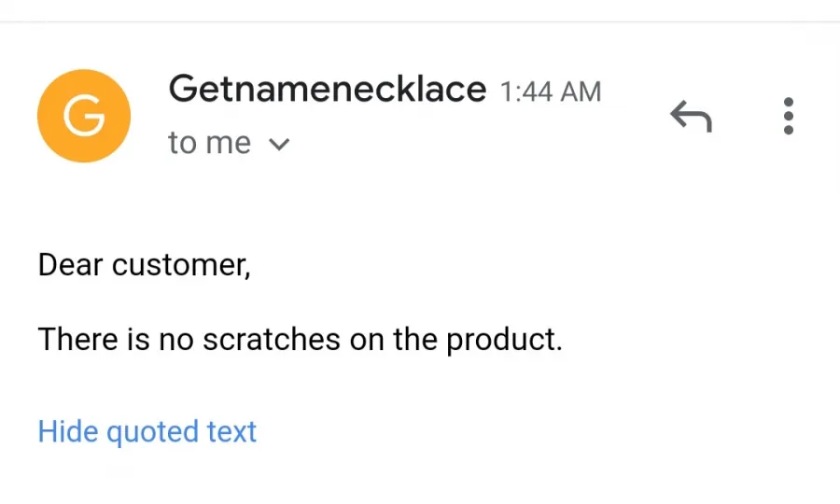Hide the quoted text
The width and height of the screenshot is (840, 504).
(147, 432)
